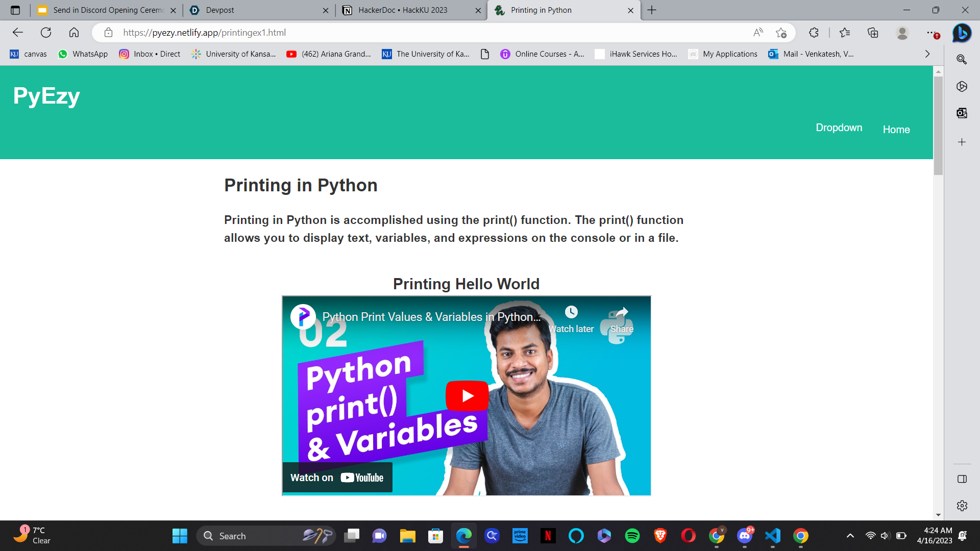Click Watch on YouTube button

click(x=337, y=478)
